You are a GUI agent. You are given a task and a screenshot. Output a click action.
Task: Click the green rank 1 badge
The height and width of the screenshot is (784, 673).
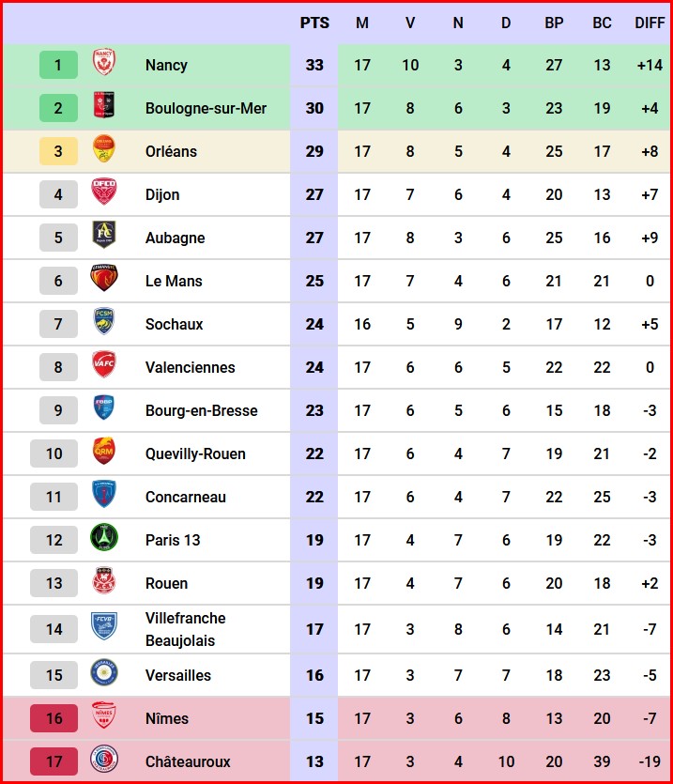58,65
